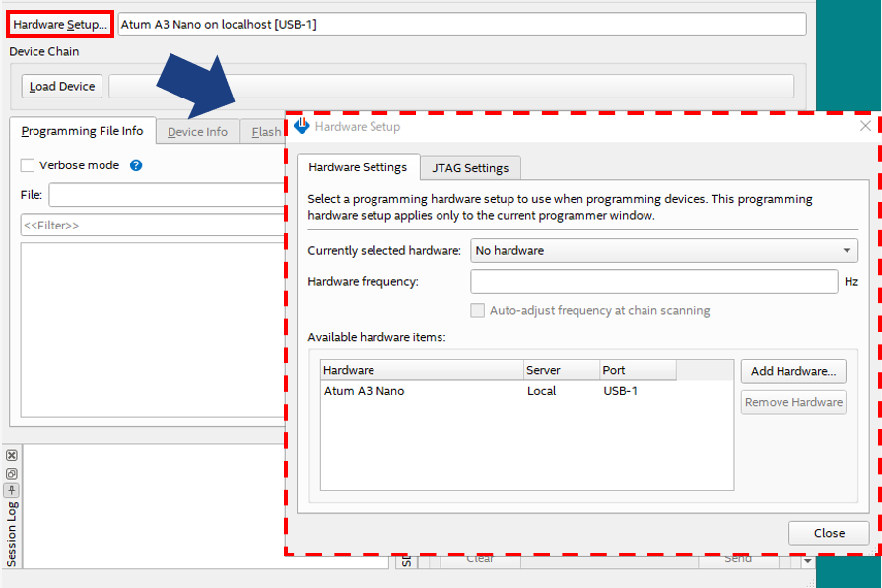The image size is (882, 588).
Task: Open the Device Info tab
Action: (x=197, y=132)
